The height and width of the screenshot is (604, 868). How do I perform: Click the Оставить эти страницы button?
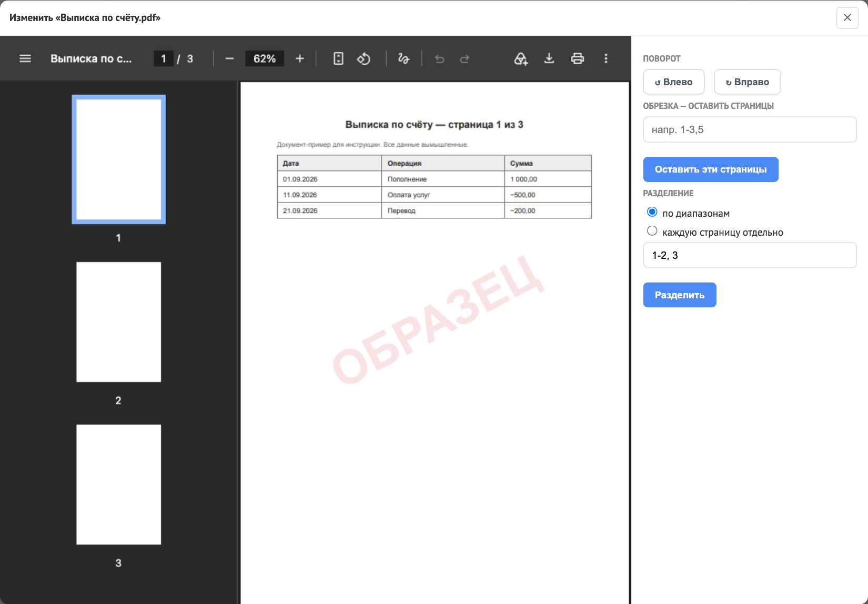[711, 169]
